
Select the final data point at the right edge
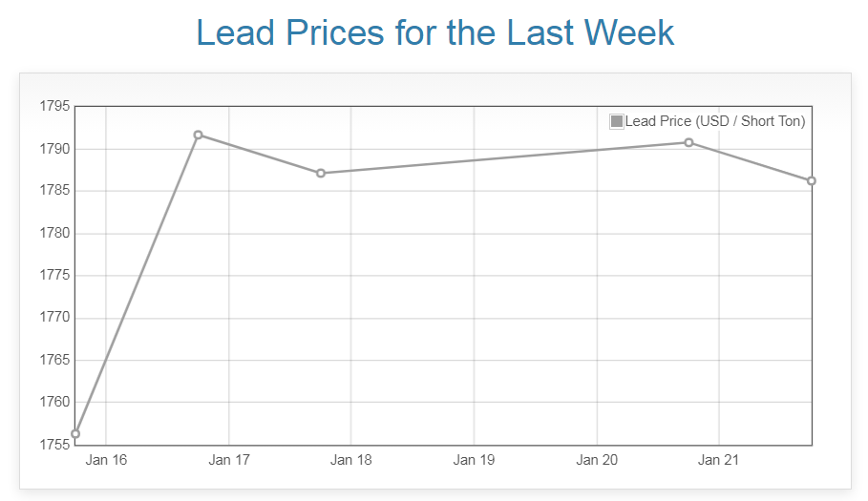click(812, 180)
